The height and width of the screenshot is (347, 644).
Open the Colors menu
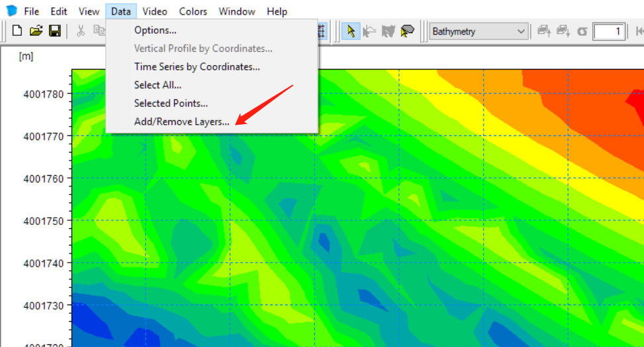click(193, 11)
